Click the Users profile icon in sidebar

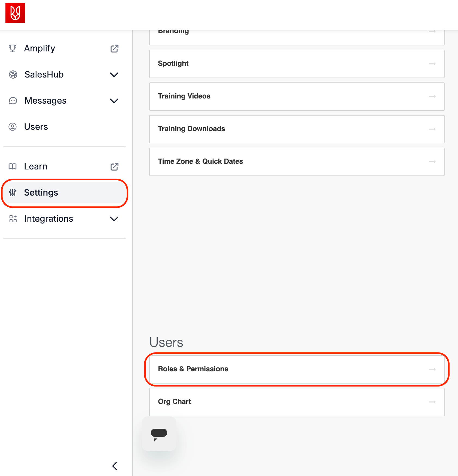coord(13,127)
